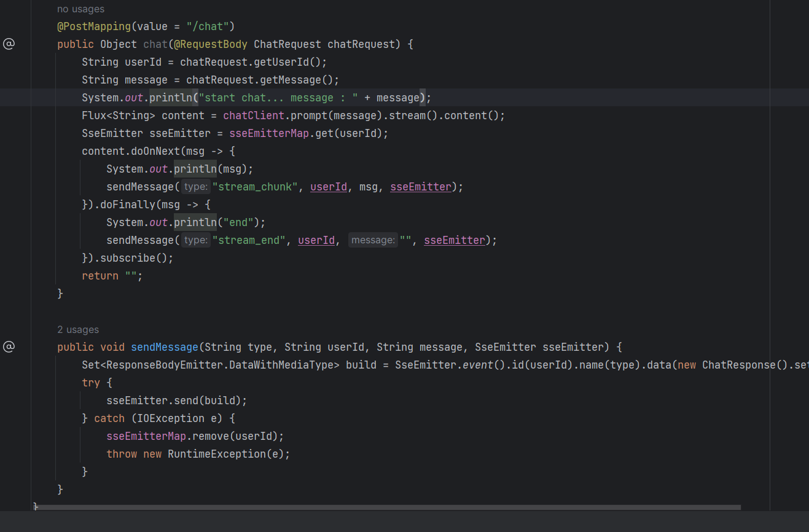Click the "type:" hint before "stream_chunk"
Image resolution: width=809 pixels, height=532 pixels.
(x=196, y=187)
